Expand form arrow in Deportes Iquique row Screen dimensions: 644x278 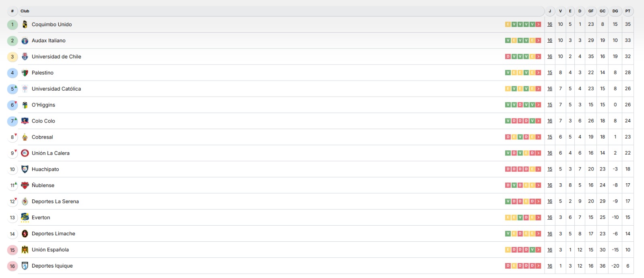(539, 266)
